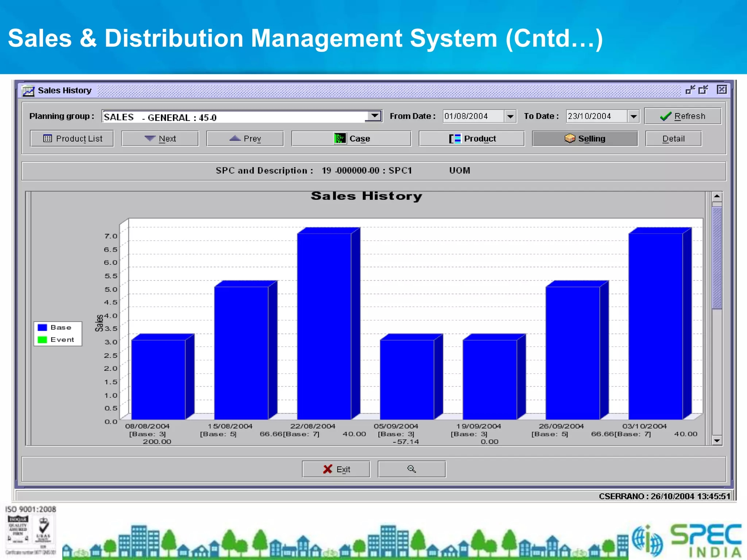The height and width of the screenshot is (560, 747).
Task: Click the down triangle icon on Next
Action: [150, 138]
